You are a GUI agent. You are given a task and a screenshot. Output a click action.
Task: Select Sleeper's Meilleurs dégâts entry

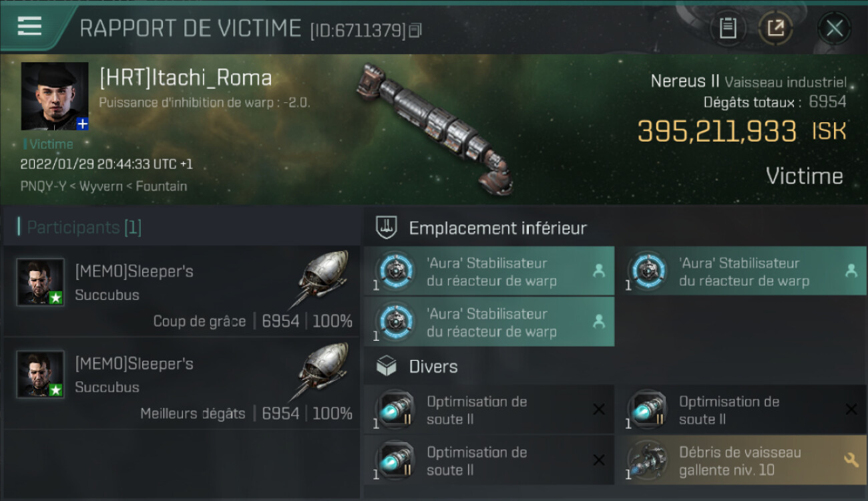coord(182,383)
